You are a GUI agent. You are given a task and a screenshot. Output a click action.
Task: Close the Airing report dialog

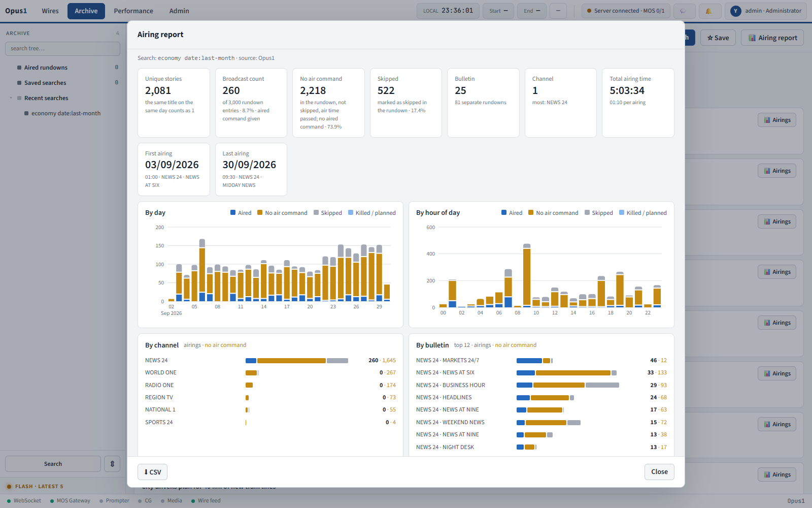660,472
